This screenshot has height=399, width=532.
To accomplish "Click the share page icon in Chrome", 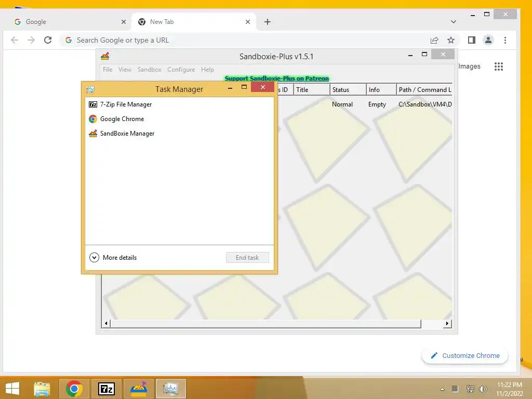I will (x=434, y=40).
